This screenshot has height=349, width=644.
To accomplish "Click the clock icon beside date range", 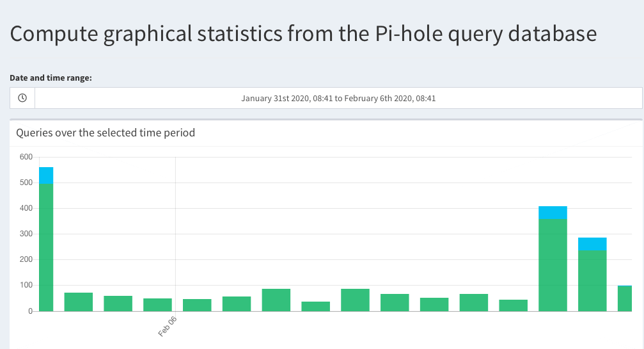I will (22, 98).
